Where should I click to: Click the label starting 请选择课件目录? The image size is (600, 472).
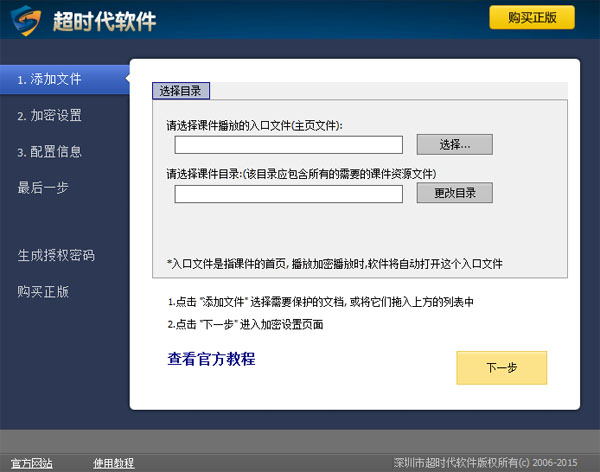coord(301,174)
